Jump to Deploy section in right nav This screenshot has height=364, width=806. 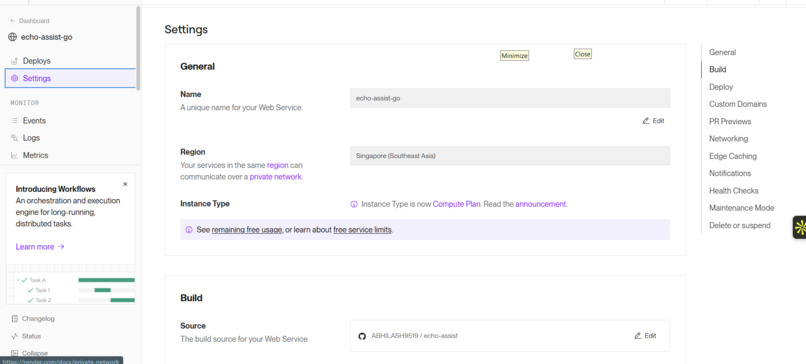pyautogui.click(x=721, y=87)
